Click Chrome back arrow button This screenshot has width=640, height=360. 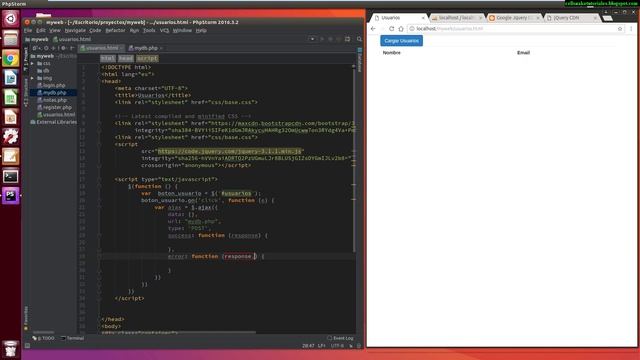pyautogui.click(x=373, y=29)
